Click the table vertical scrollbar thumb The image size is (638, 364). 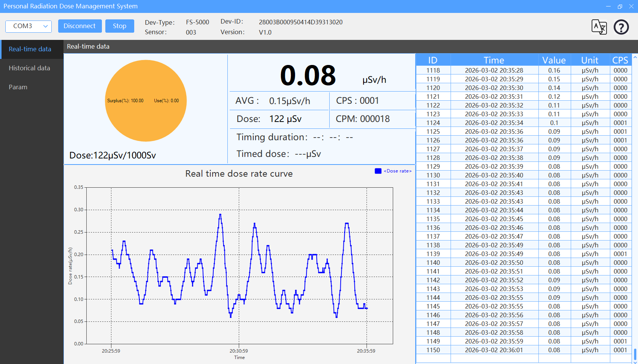pyautogui.click(x=635, y=354)
